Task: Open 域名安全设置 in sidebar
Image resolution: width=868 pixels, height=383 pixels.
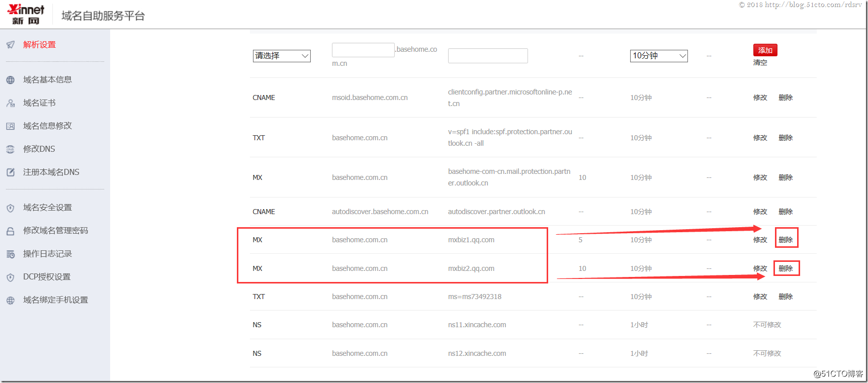Action: (x=48, y=208)
